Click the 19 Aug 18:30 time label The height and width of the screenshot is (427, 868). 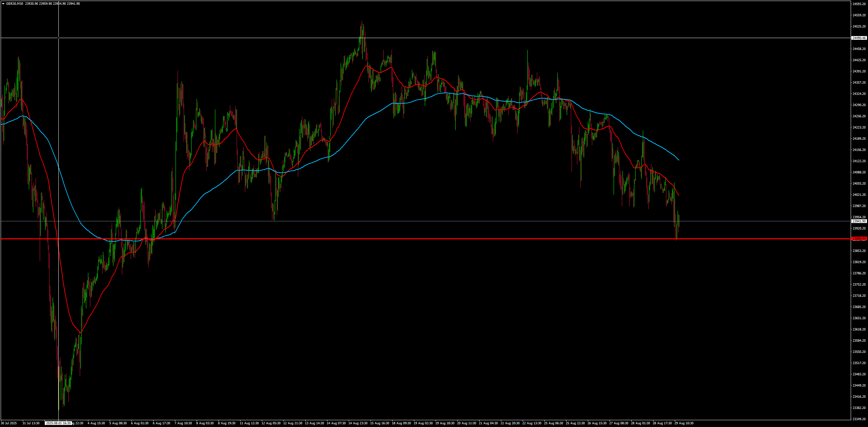tap(445, 423)
